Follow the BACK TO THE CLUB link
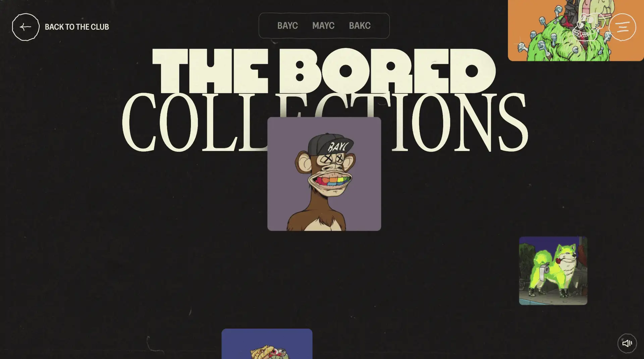Image resolution: width=644 pixels, height=359 pixels. 77,27
